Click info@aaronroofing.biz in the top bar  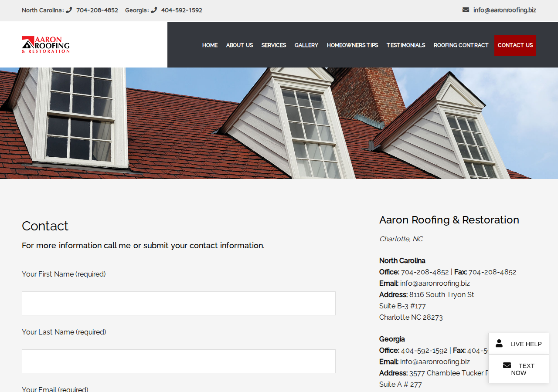coord(505,10)
